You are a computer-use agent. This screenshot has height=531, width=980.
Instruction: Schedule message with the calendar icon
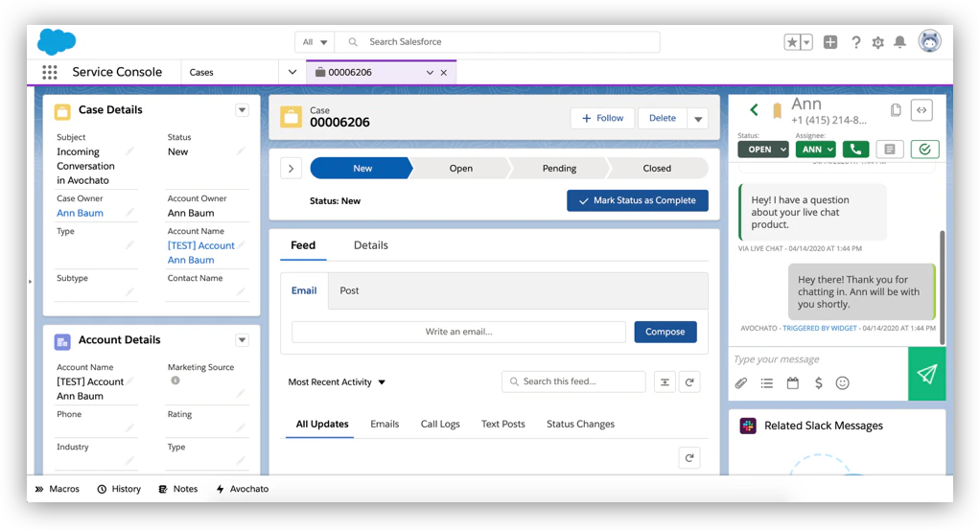(792, 383)
